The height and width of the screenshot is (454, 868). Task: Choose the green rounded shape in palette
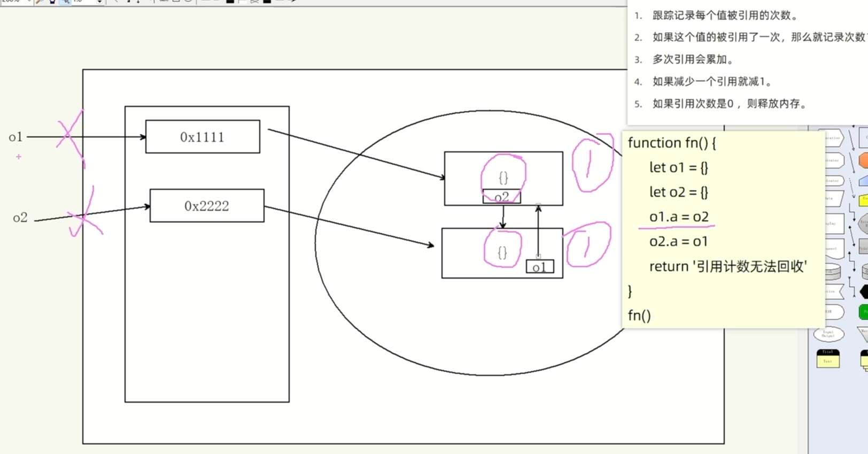coord(863,312)
